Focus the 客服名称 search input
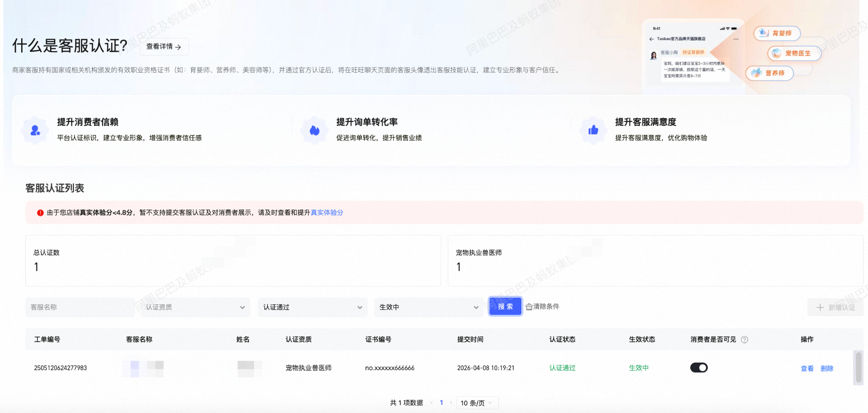Image resolution: width=868 pixels, height=413 pixels. point(80,307)
